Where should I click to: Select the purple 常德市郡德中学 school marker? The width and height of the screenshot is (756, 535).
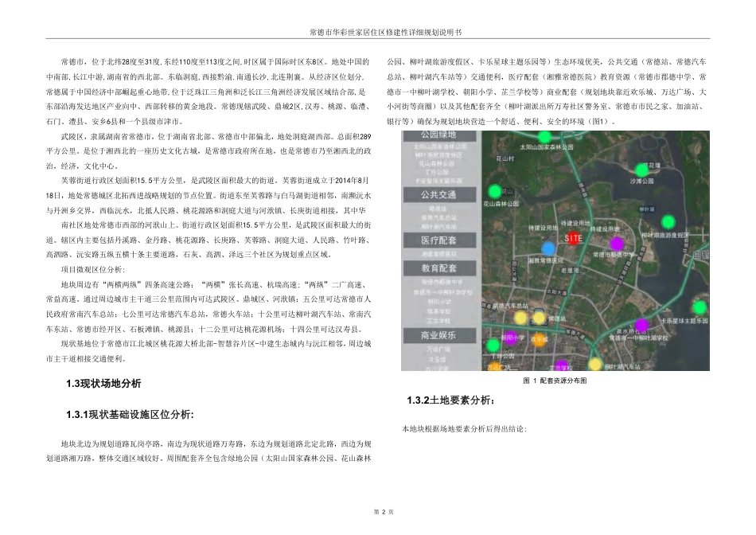617,243
